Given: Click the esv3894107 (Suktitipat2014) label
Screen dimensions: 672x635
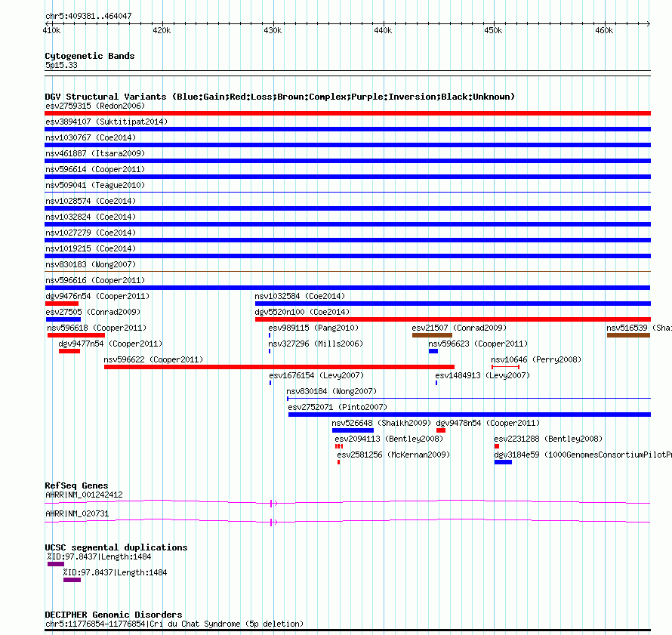Looking at the screenshot, I should (x=106, y=122).
